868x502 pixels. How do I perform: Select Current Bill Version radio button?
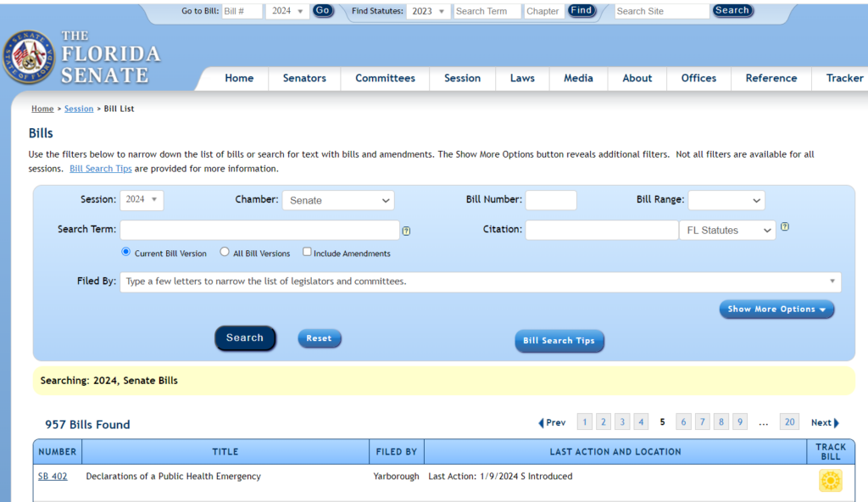tap(126, 252)
